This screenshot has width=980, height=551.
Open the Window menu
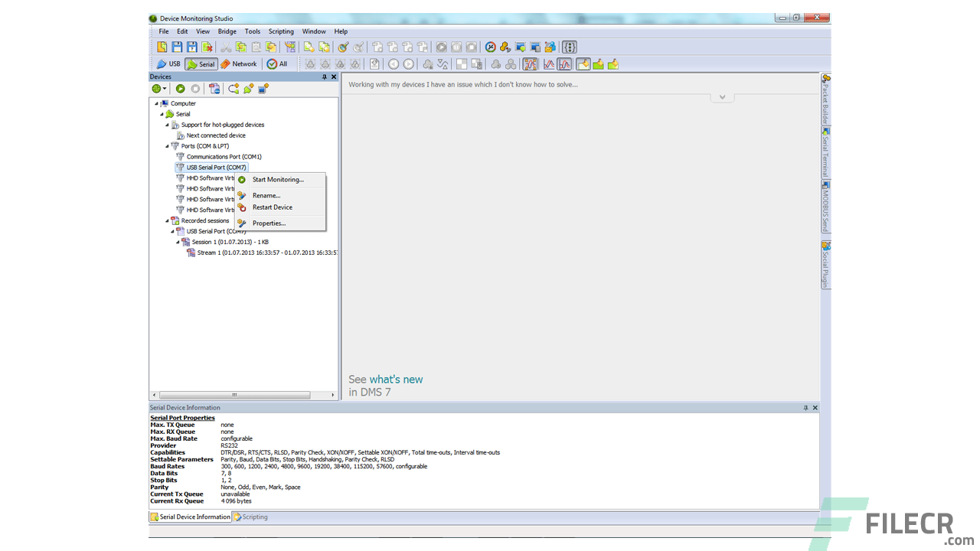click(x=314, y=31)
